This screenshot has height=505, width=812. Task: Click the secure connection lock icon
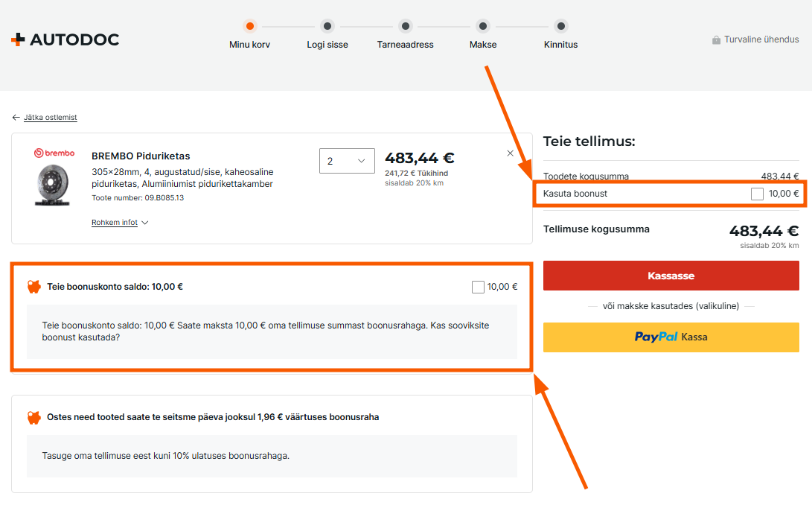point(716,40)
